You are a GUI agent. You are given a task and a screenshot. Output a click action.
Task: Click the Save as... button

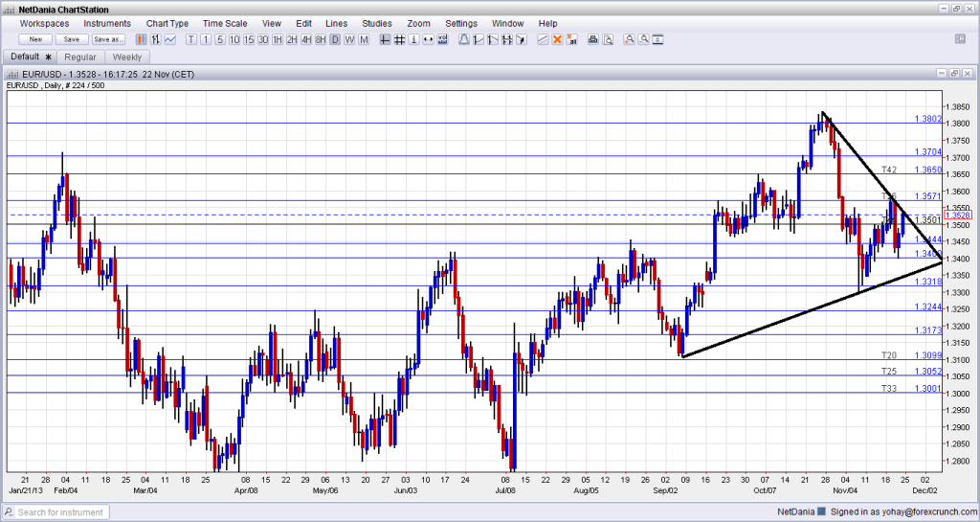tap(108, 39)
